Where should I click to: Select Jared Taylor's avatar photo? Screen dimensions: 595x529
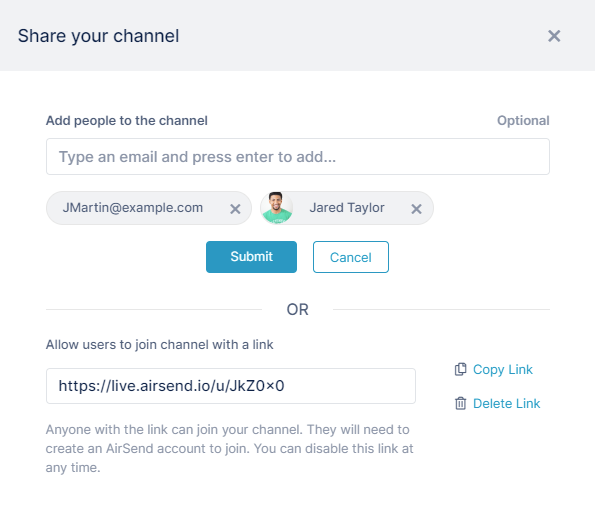click(277, 208)
